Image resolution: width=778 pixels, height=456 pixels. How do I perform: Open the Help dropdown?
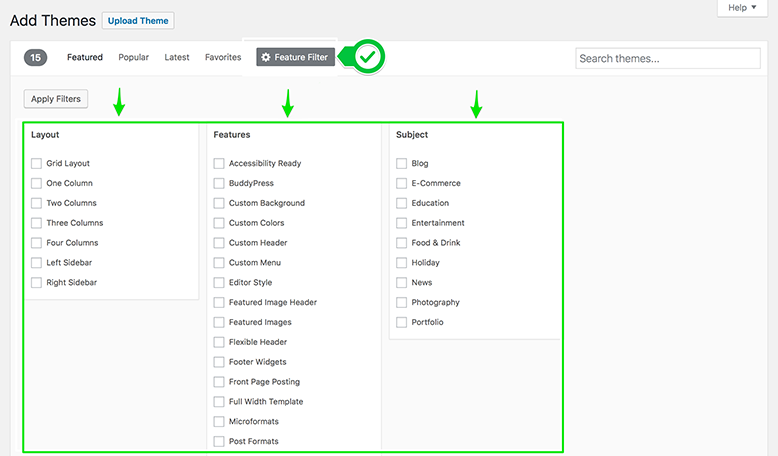pyautogui.click(x=742, y=8)
